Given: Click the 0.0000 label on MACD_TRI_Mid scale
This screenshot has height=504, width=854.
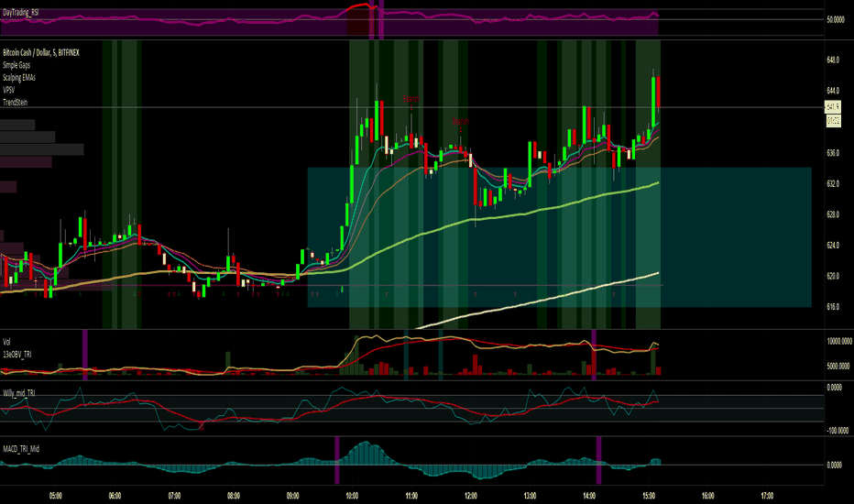Looking at the screenshot, I should [834, 466].
